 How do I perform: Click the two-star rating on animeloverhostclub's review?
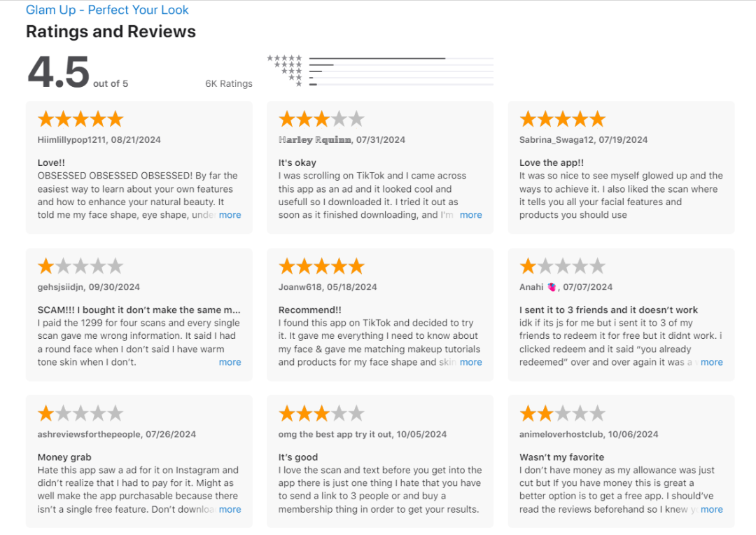(x=562, y=413)
